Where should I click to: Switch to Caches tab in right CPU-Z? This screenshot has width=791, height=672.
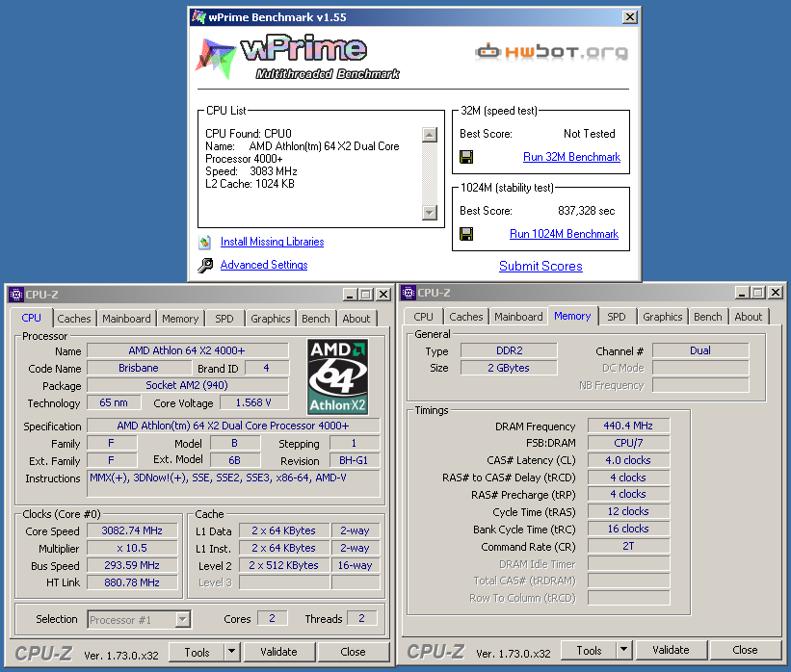coord(466,317)
